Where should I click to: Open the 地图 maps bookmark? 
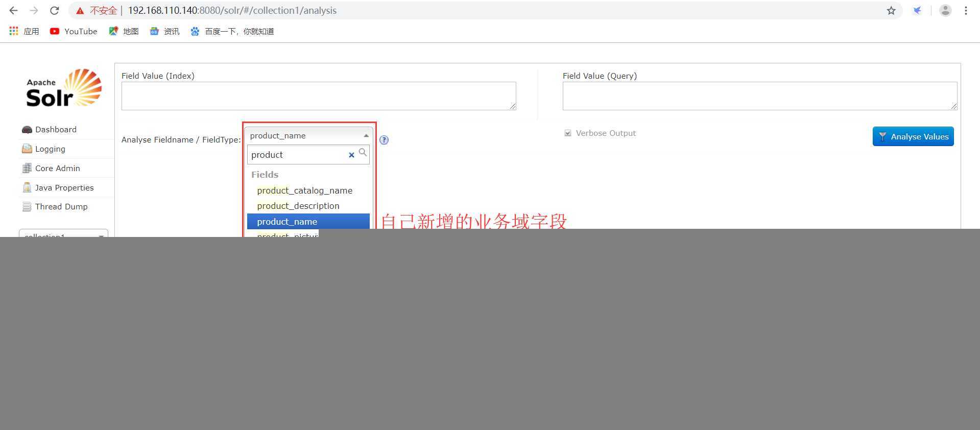click(124, 31)
